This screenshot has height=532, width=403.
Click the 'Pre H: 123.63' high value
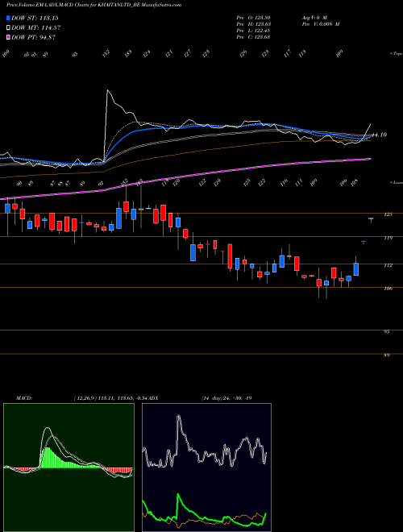253,23
